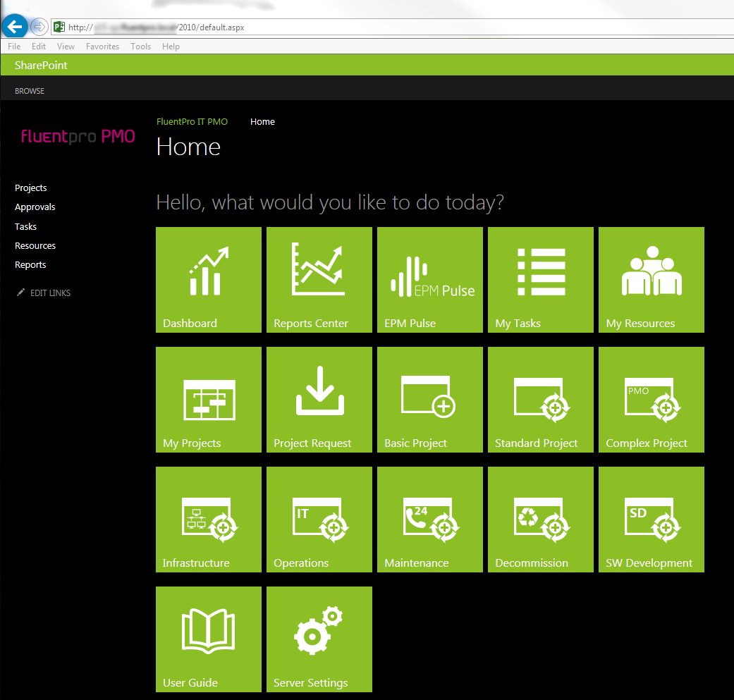Open the Reports Center tile
This screenshot has height=700, width=734.
(319, 280)
